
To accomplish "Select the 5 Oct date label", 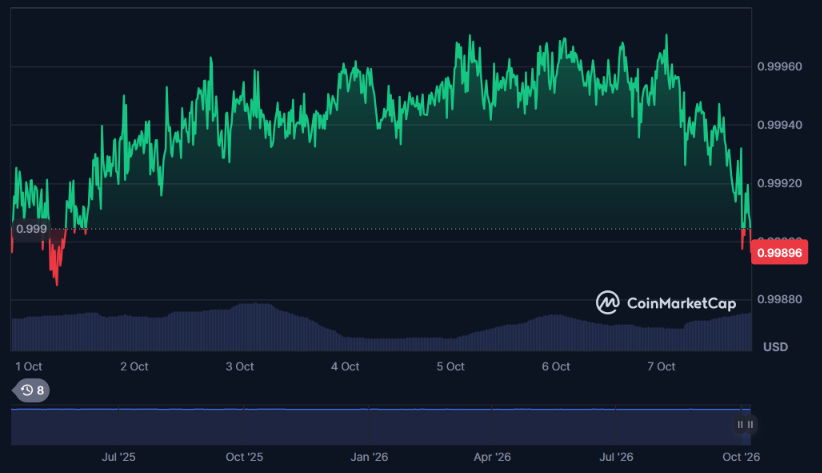I will [x=450, y=367].
